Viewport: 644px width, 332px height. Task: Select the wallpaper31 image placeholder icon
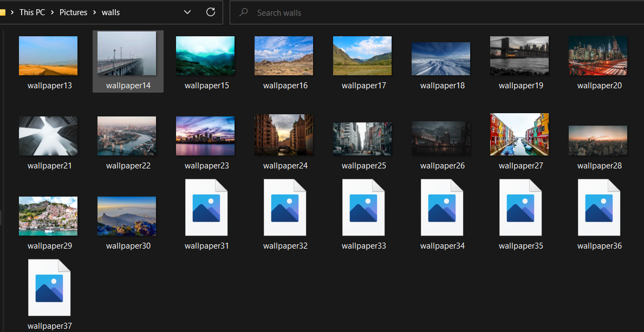(x=206, y=207)
